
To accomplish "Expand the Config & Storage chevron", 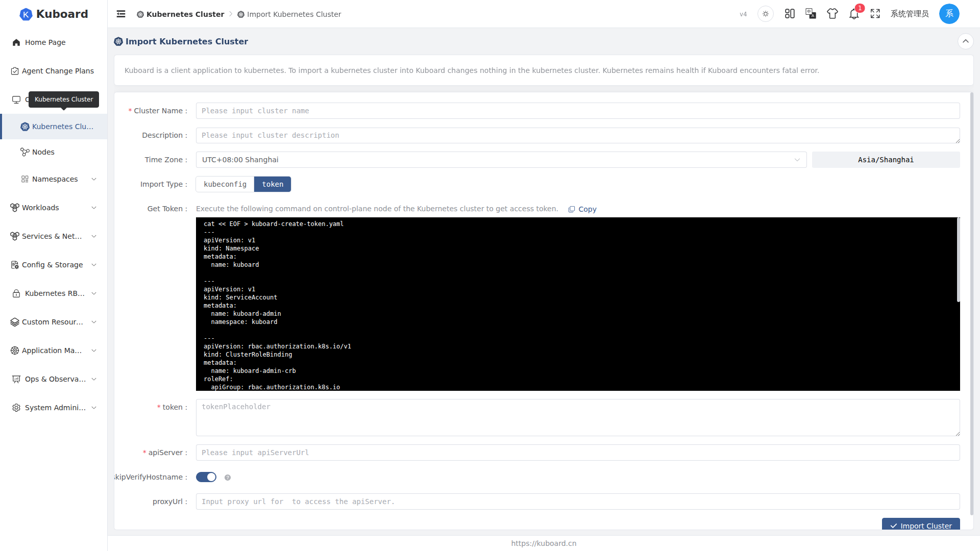I will 94,265.
